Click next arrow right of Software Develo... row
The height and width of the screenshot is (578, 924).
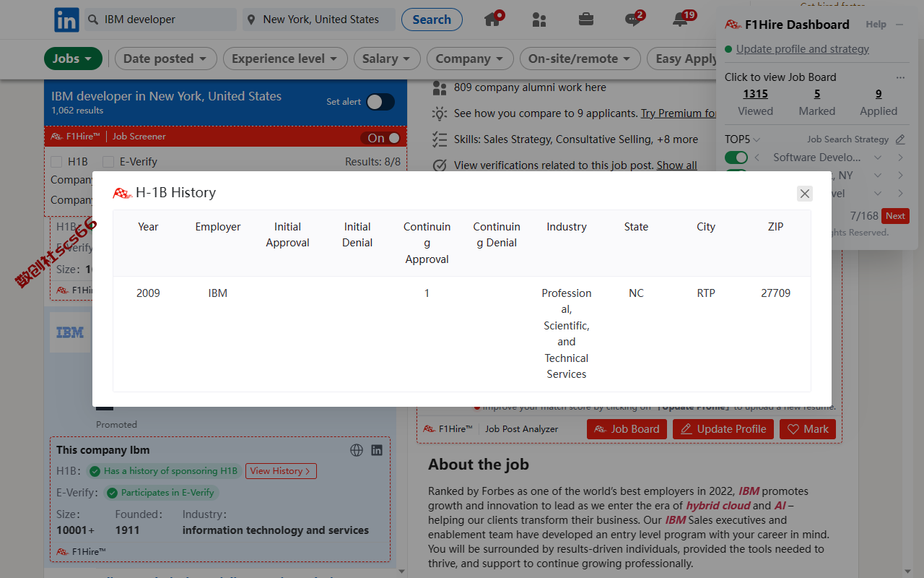(x=901, y=158)
